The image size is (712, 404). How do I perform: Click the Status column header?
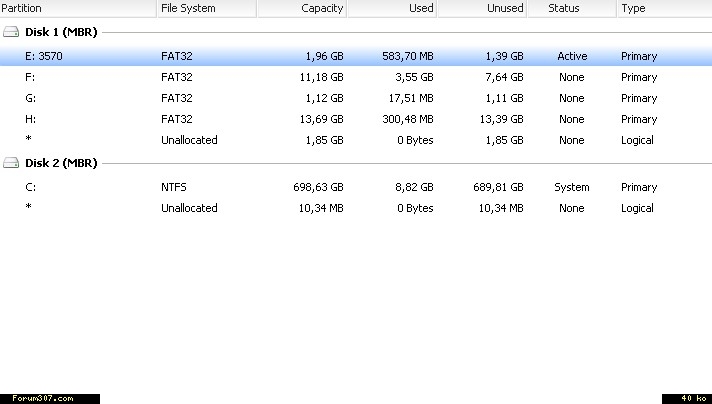coord(564,8)
